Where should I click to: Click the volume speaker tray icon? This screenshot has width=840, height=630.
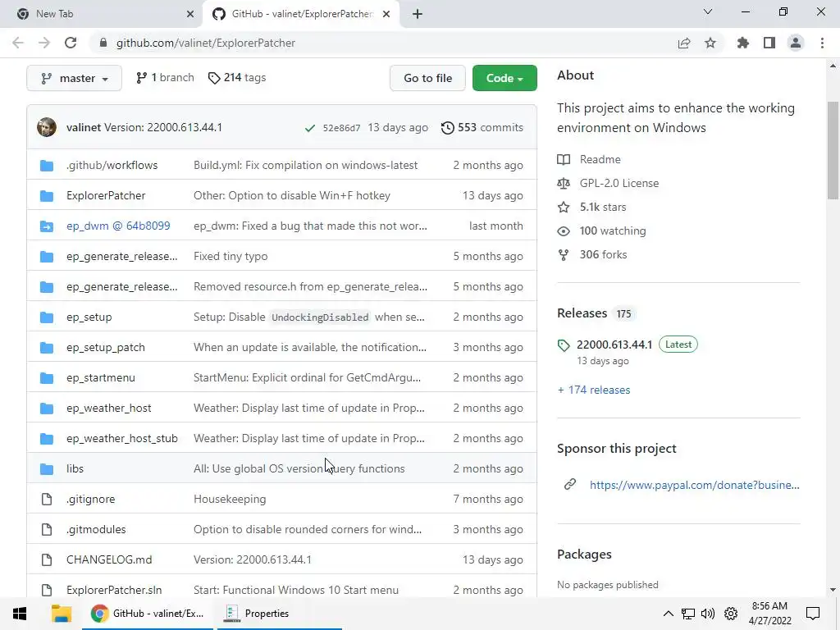[x=708, y=614]
